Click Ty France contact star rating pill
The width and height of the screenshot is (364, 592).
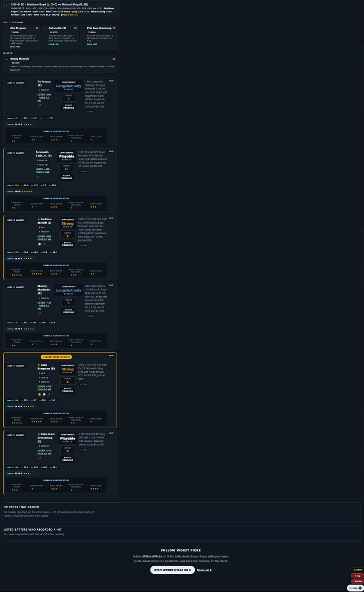(20, 124)
